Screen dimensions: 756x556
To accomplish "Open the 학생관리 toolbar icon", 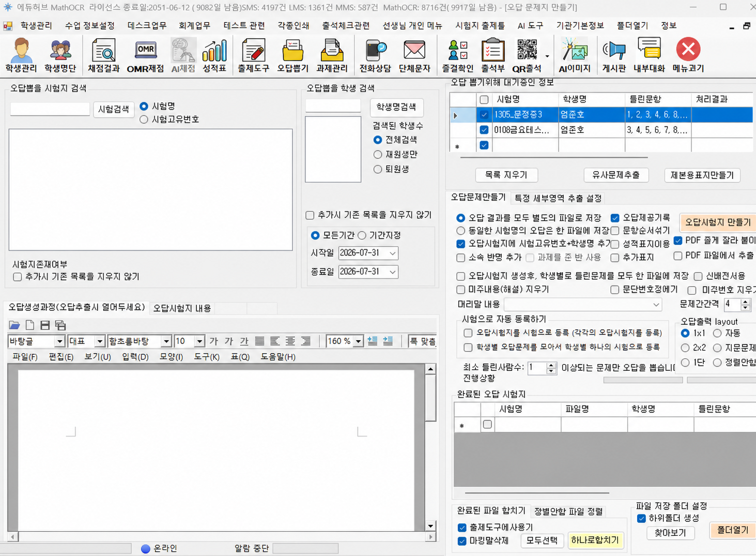I will 21,55.
